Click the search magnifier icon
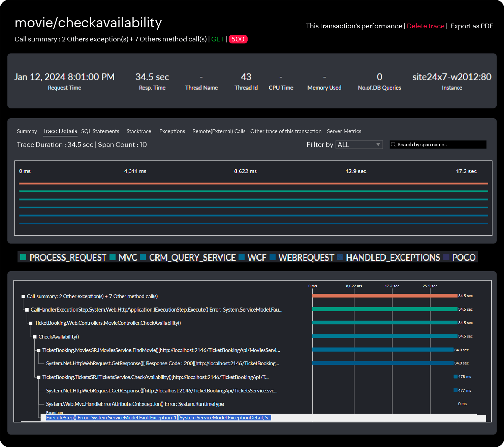The image size is (504, 447). [x=393, y=145]
